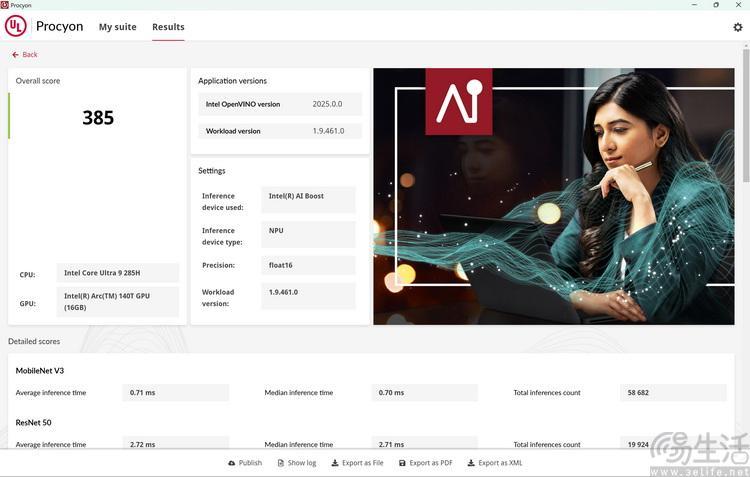
Task: Click the float16 precision value
Action: [309, 265]
